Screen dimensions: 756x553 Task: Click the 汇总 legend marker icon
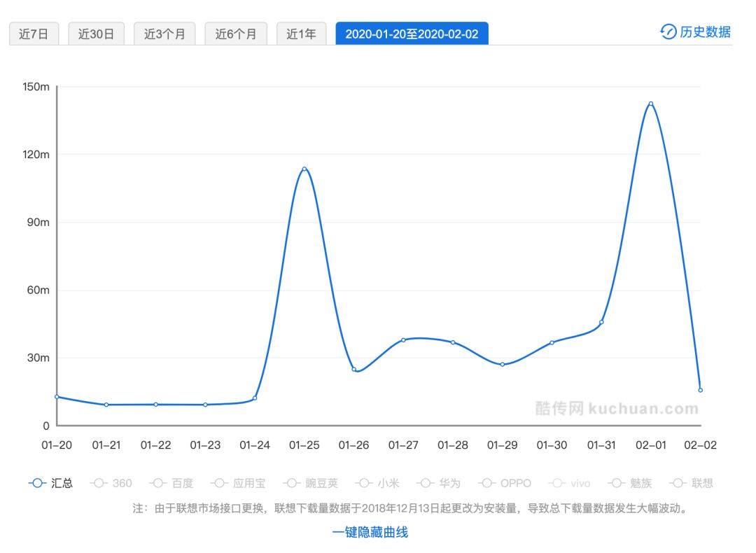(x=35, y=483)
